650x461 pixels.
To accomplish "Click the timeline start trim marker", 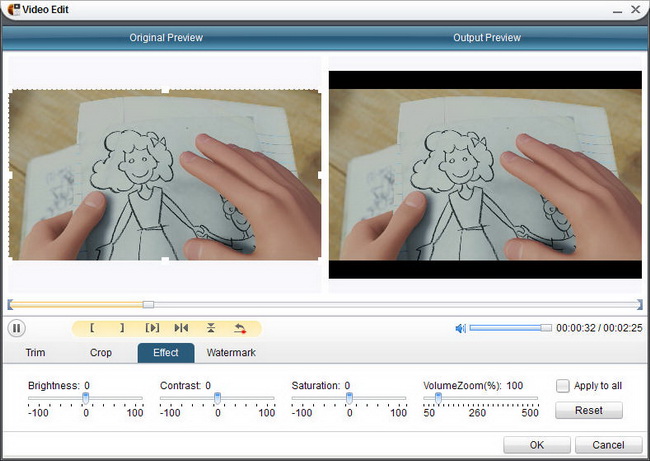I will tap(10, 305).
